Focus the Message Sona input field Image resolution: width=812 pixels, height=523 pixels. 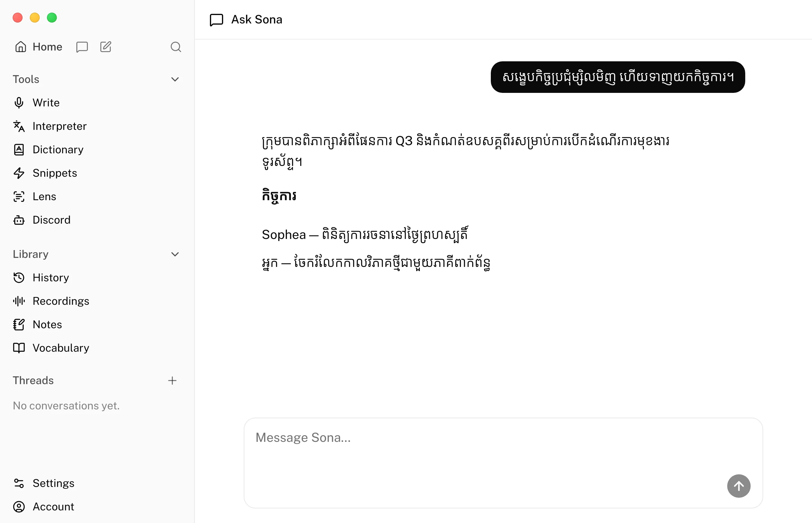[503, 463]
